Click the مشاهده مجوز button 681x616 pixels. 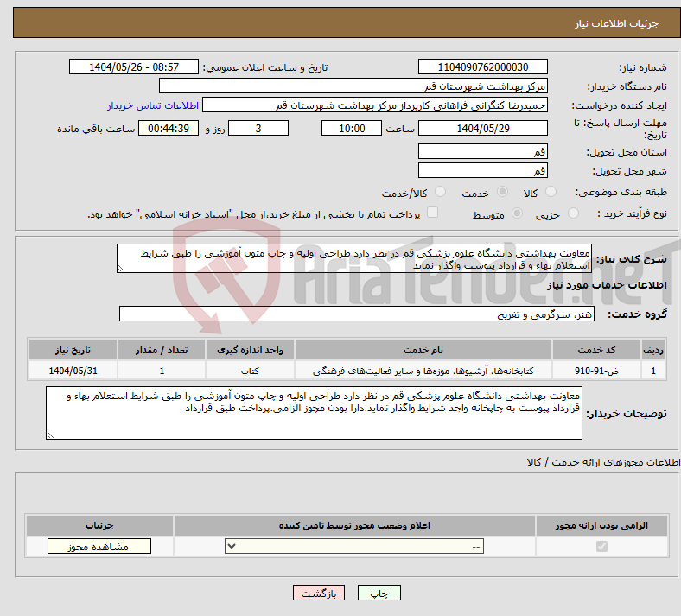click(99, 546)
